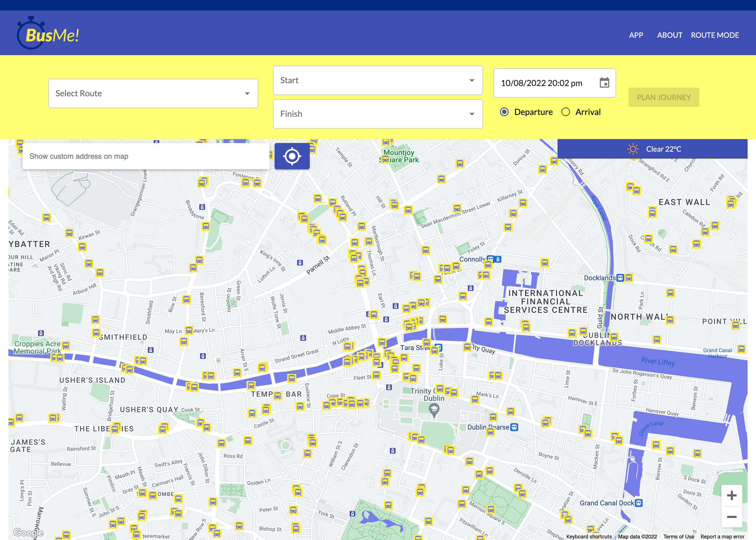Click the BusMe! stopwatch logo

pyautogui.click(x=48, y=34)
